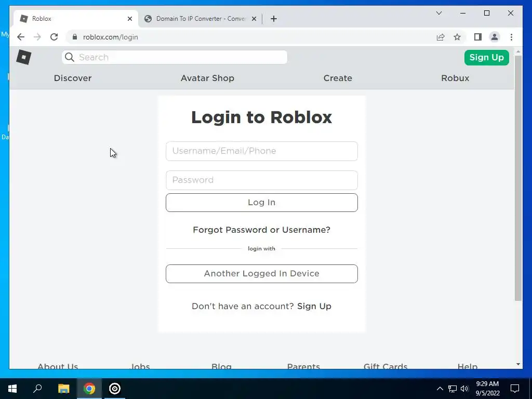Open the tab search chevron
This screenshot has height=399, width=532.
(438, 13)
